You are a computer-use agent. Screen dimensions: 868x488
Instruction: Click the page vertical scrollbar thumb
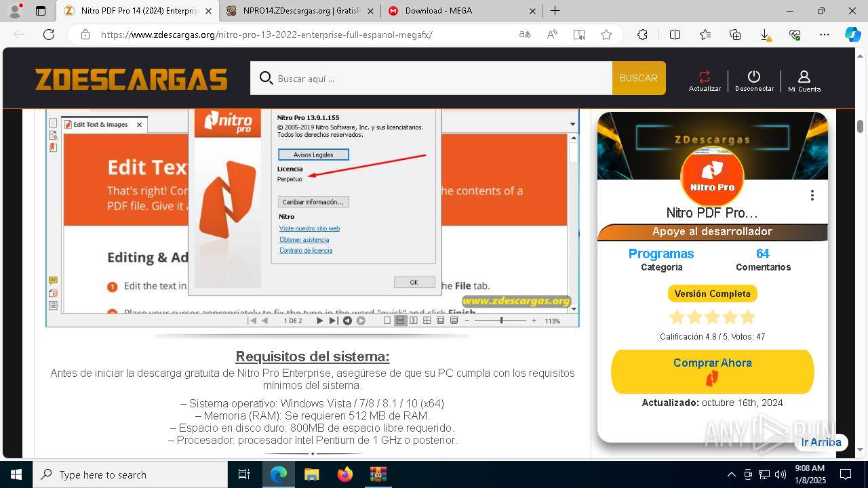coord(860,127)
